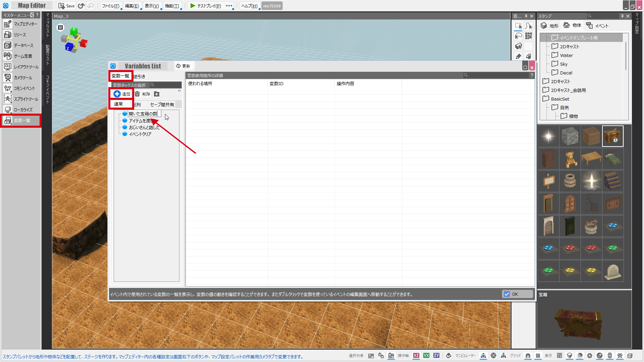Click the 変数ID column header
Viewport: 644px width, 362px height.
point(301,83)
